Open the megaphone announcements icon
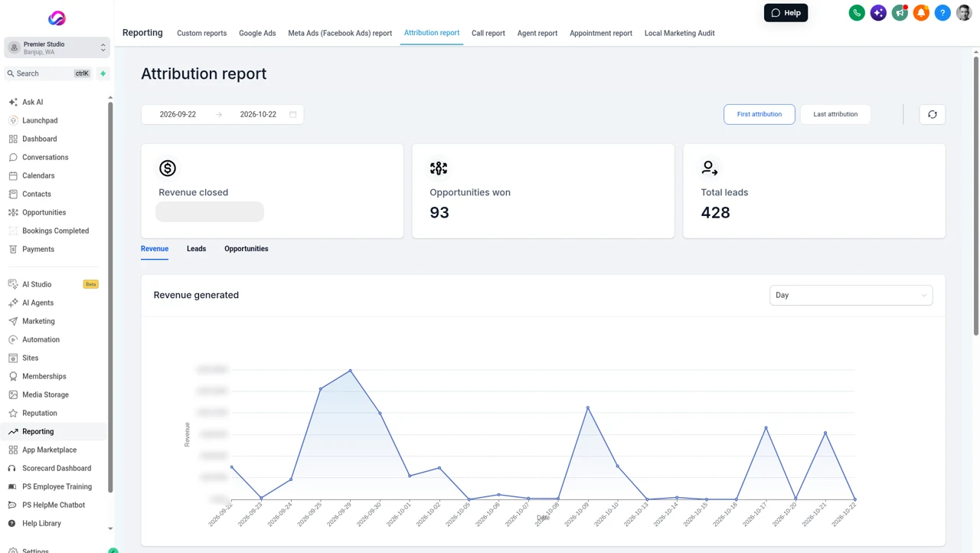Viewport: 980px width, 553px height. point(900,13)
